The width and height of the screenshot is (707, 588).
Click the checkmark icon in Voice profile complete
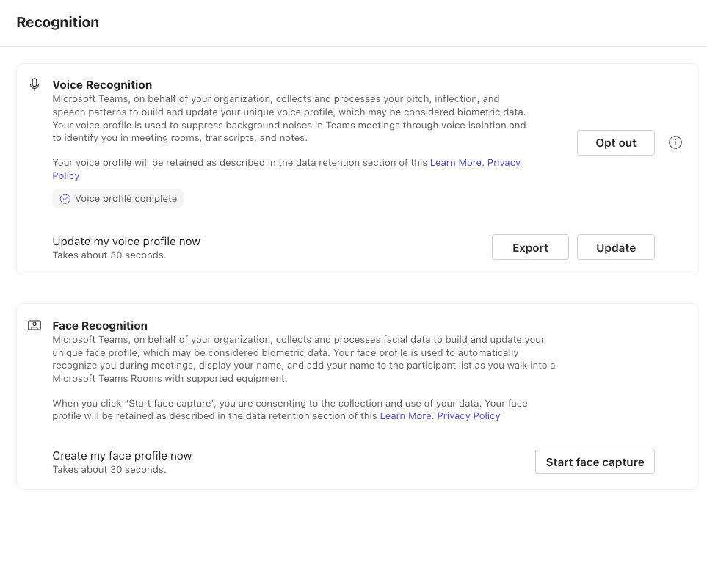click(65, 199)
